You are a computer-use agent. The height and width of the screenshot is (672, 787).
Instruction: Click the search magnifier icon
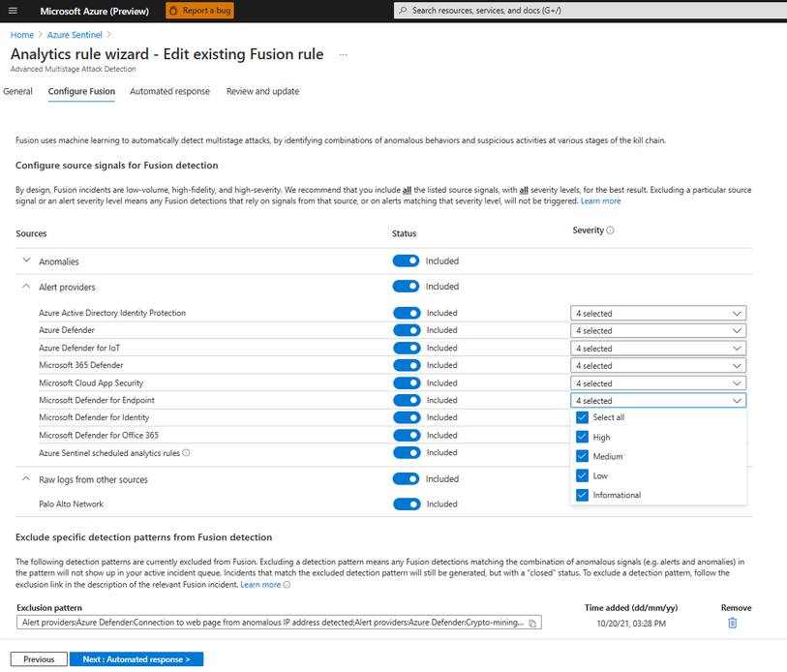click(x=403, y=10)
